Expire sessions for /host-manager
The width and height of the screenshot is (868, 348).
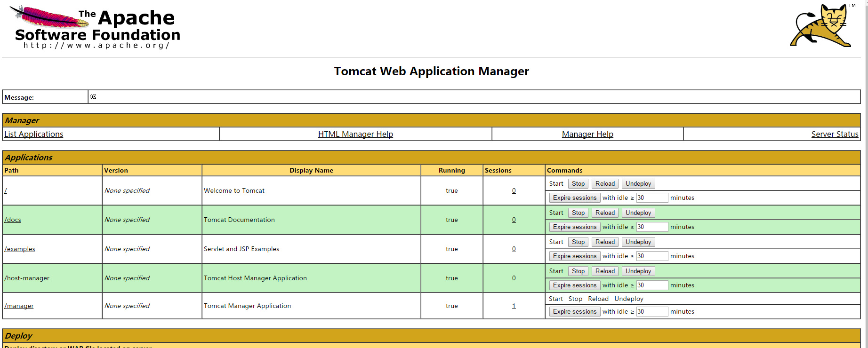tap(575, 285)
